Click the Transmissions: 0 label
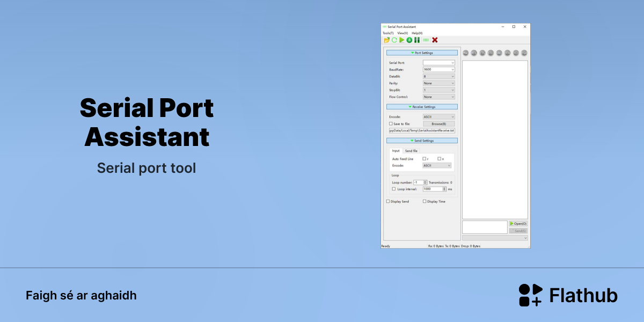 tap(441, 182)
